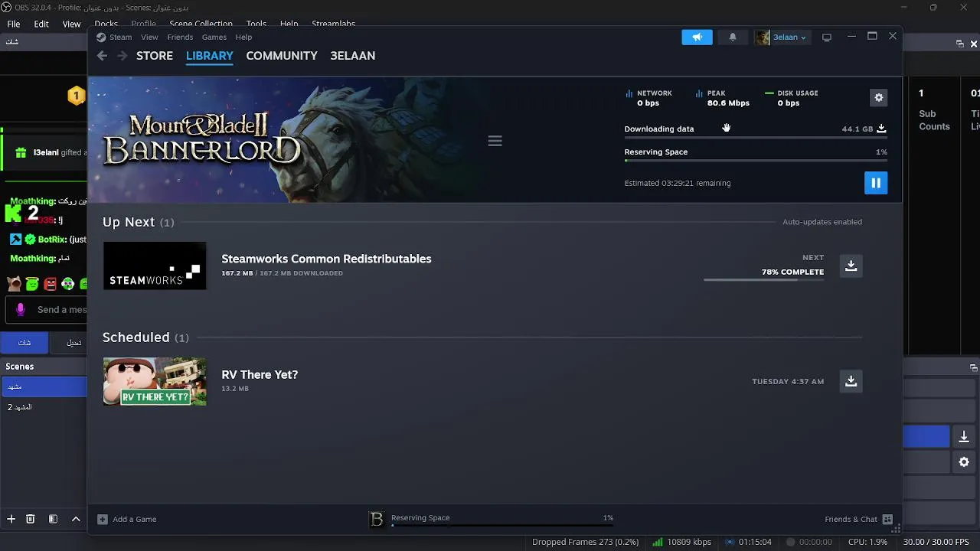Click TUESDAY 4:37 AM schedule text
This screenshot has height=551, width=980.
788,381
